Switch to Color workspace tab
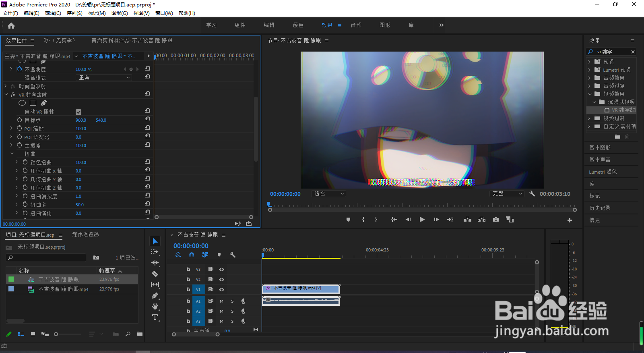The height and width of the screenshot is (353, 644). 298,25
